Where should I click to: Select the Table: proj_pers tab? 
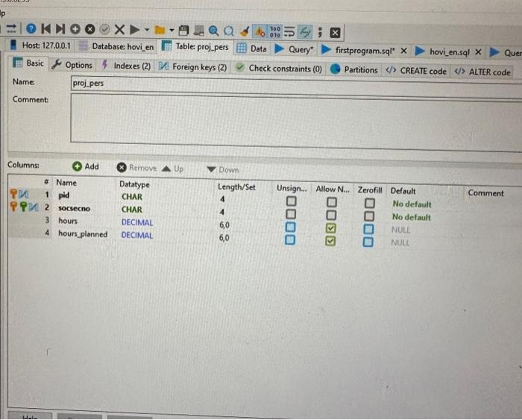click(195, 47)
